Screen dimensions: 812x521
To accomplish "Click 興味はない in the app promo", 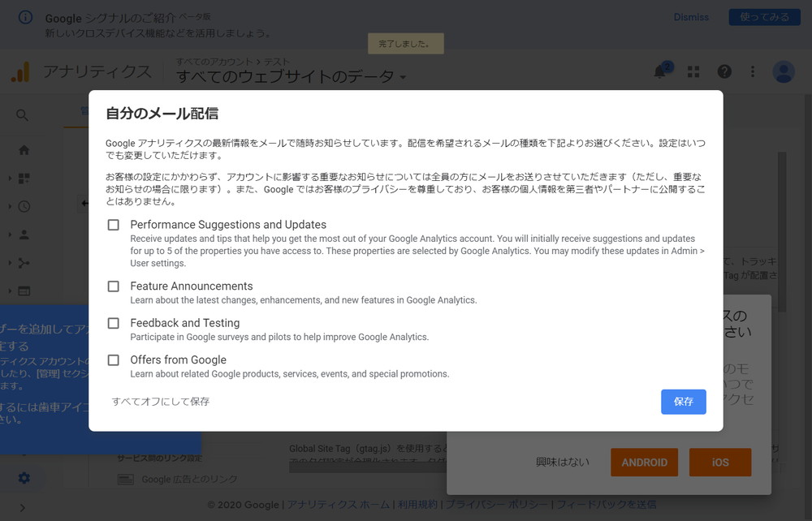I will [563, 462].
